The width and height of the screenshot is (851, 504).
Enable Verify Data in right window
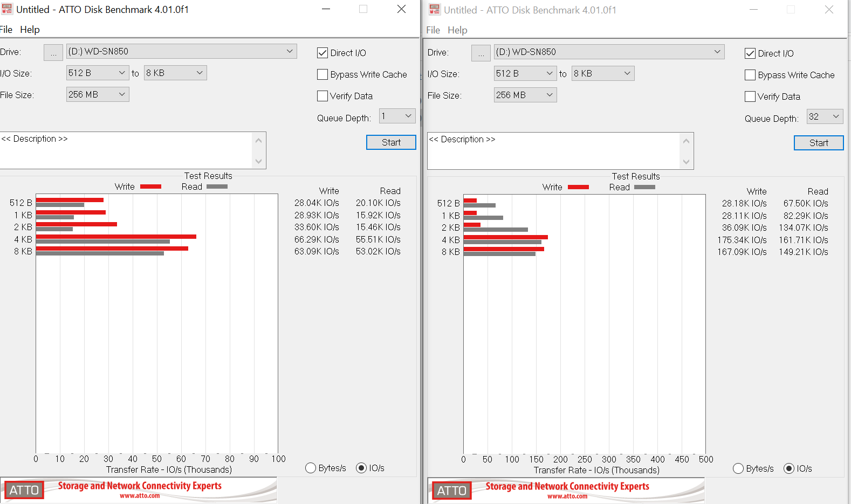750,96
